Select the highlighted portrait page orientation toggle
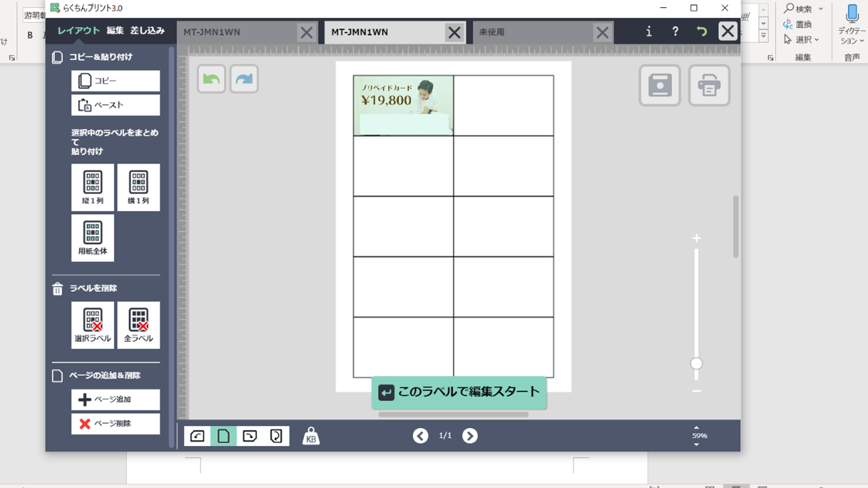Viewport: 868px width, 488px height. pos(223,436)
